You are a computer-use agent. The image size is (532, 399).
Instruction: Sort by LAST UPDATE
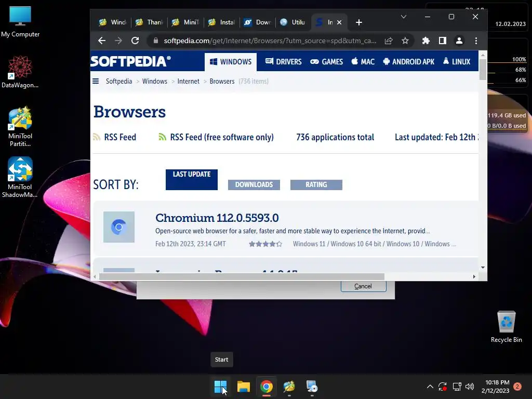pyautogui.click(x=192, y=180)
